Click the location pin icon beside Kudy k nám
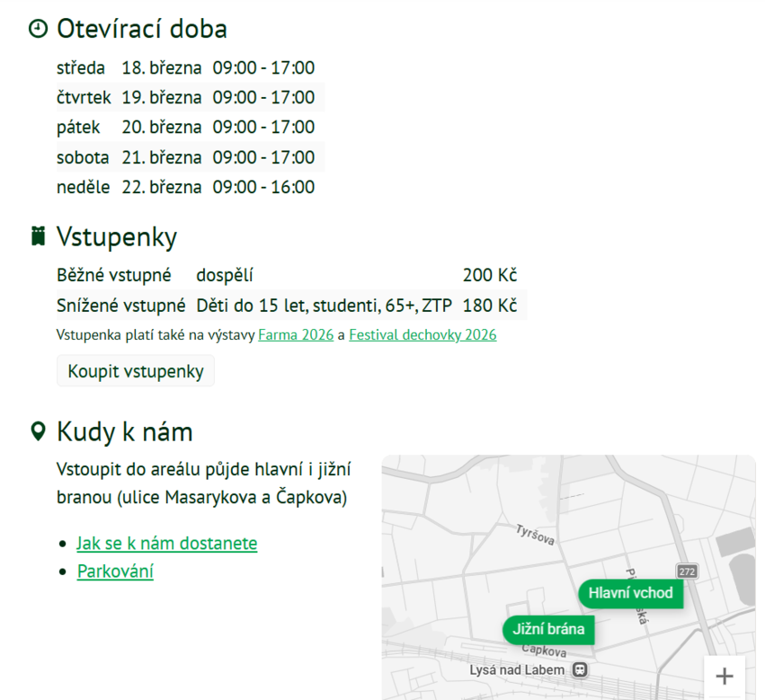The width and height of the screenshot is (765, 700). [38, 432]
